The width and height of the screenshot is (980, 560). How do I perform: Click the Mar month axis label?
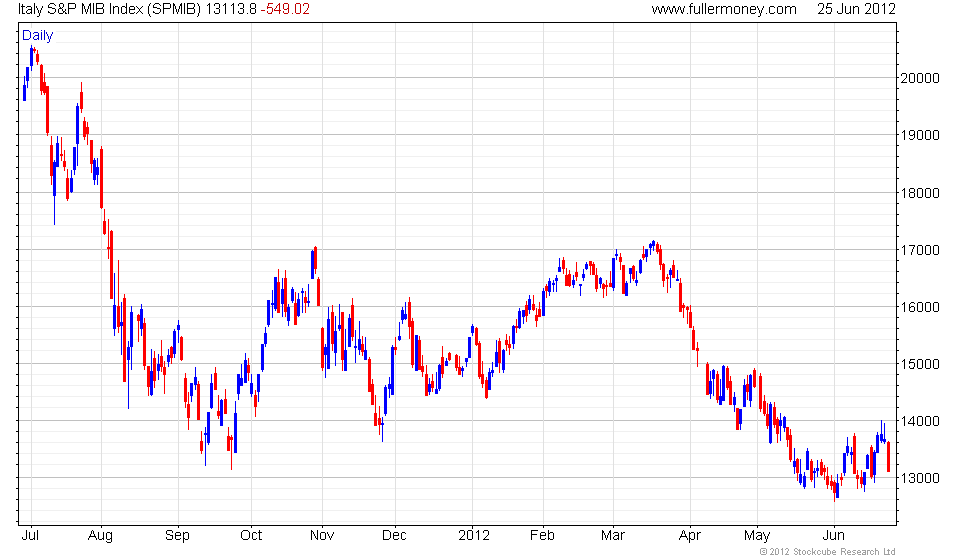click(612, 535)
